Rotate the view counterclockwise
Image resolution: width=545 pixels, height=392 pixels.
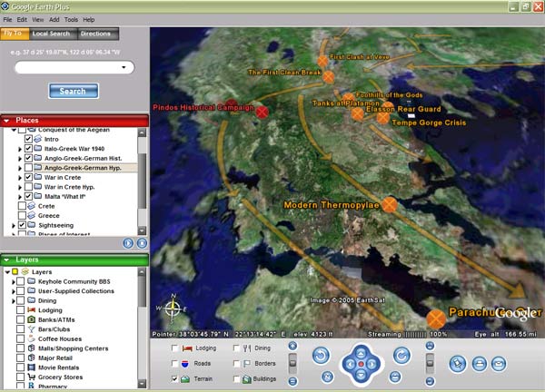tap(321, 356)
